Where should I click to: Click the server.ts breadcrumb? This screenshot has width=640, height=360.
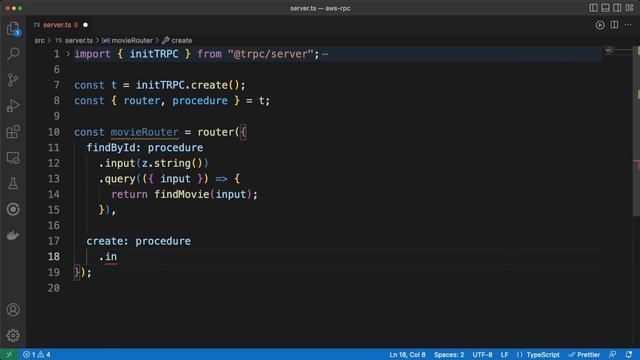click(x=79, y=40)
